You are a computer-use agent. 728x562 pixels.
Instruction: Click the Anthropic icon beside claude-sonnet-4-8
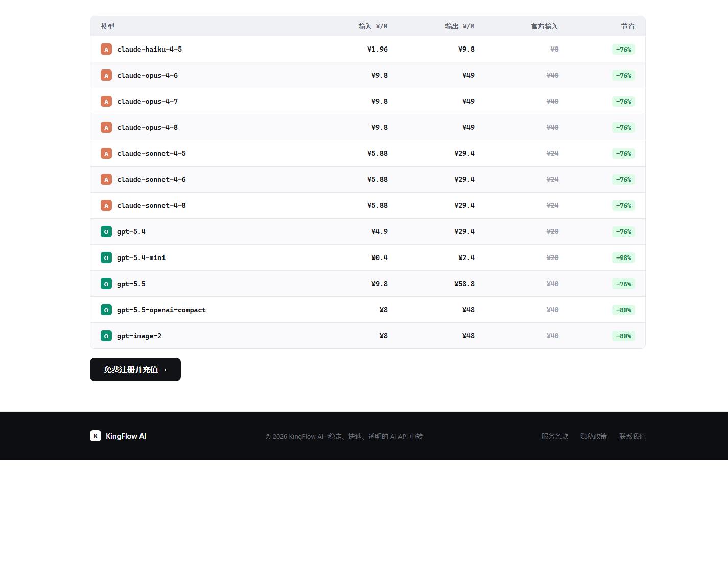pos(106,205)
